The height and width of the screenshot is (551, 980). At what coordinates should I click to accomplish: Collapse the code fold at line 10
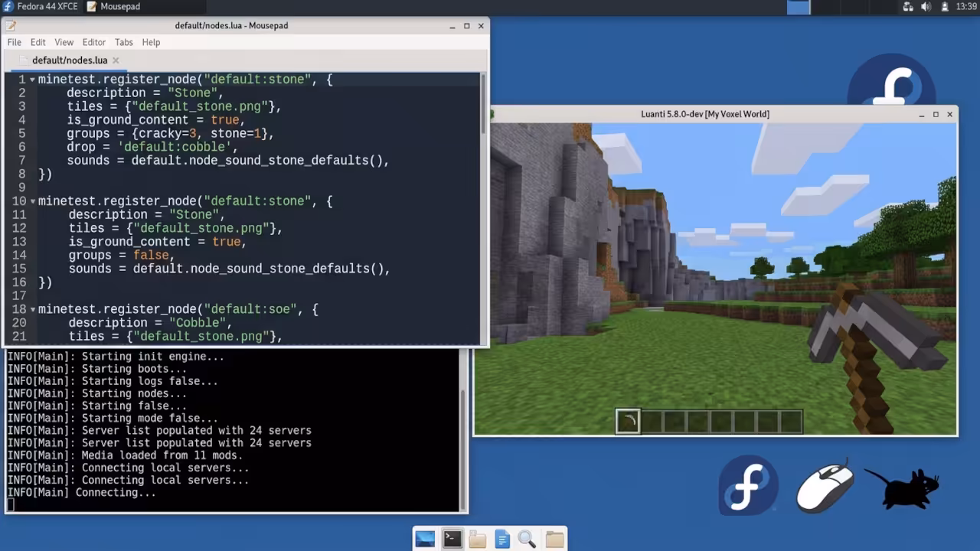[32, 201]
